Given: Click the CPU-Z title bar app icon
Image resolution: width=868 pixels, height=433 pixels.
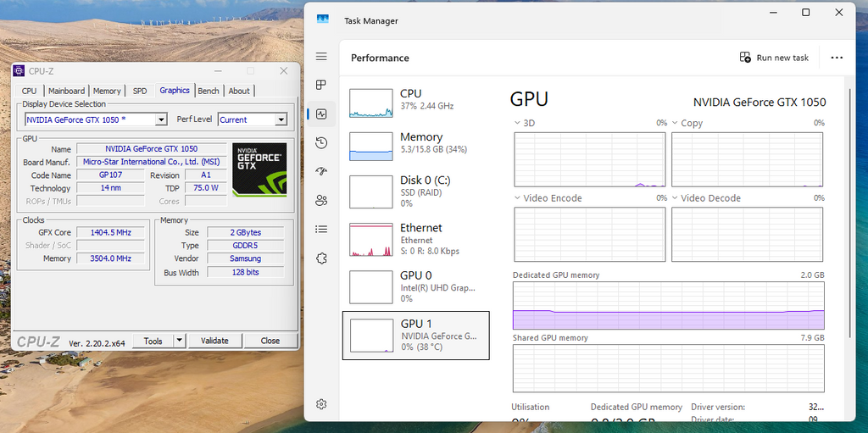Looking at the screenshot, I should pyautogui.click(x=19, y=70).
